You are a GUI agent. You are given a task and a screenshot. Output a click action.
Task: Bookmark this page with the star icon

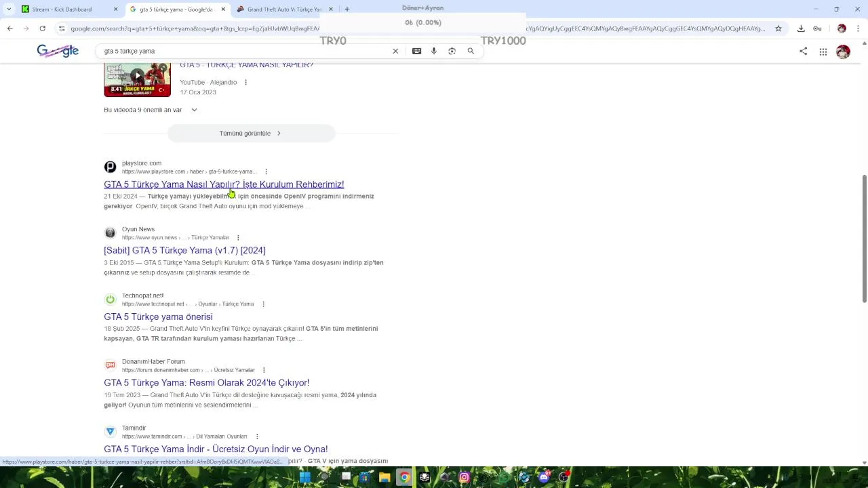[778, 28]
